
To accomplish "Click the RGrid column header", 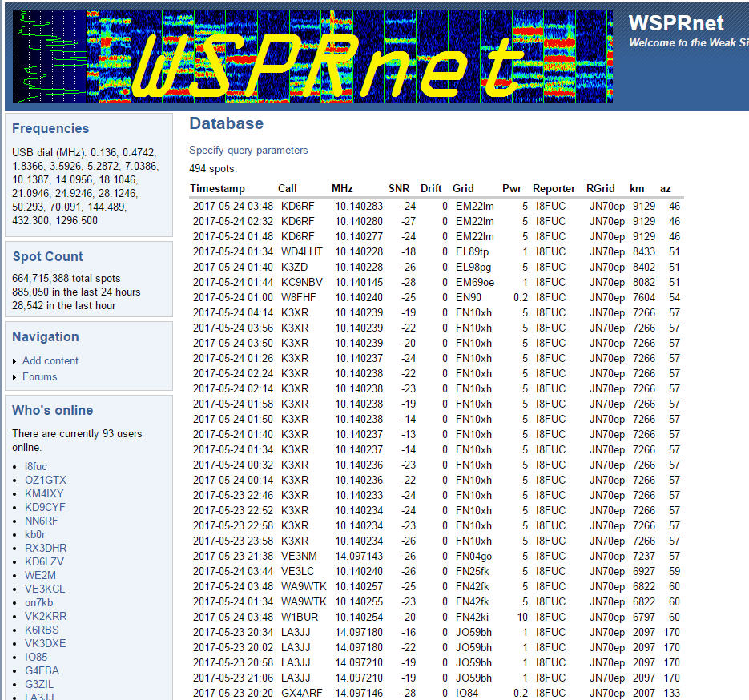I will pos(601,188).
